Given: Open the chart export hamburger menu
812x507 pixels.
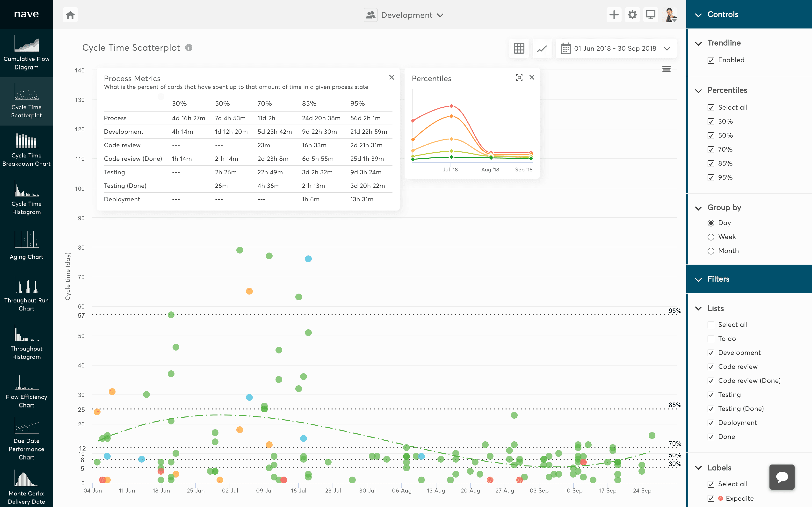Looking at the screenshot, I should pos(666,69).
